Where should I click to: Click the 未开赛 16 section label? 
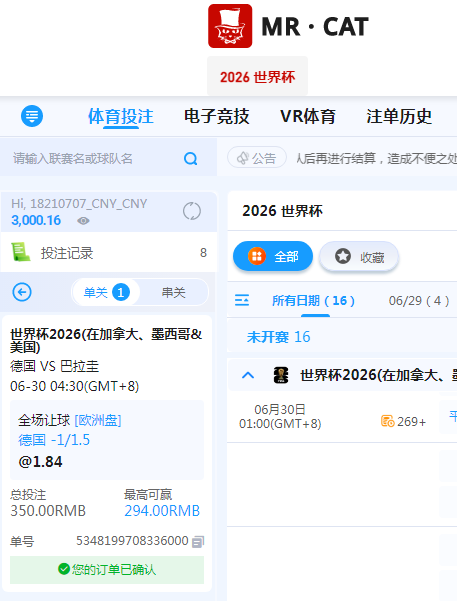pos(278,337)
